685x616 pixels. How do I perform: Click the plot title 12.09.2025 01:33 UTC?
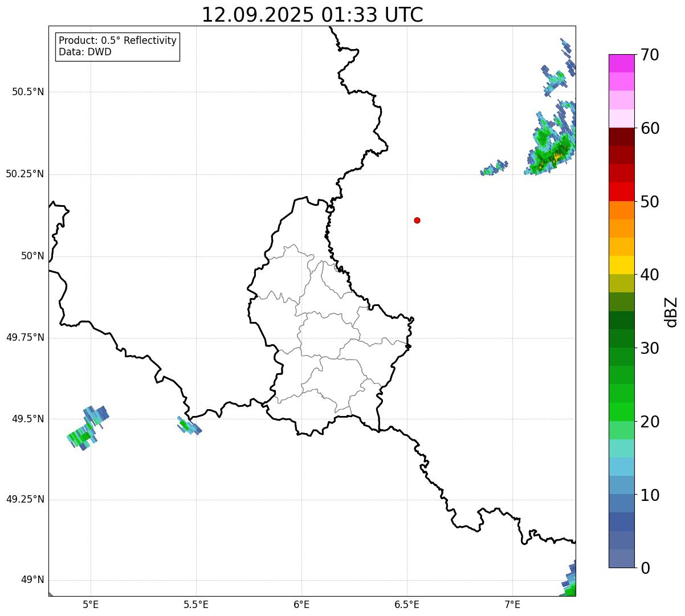click(x=312, y=15)
